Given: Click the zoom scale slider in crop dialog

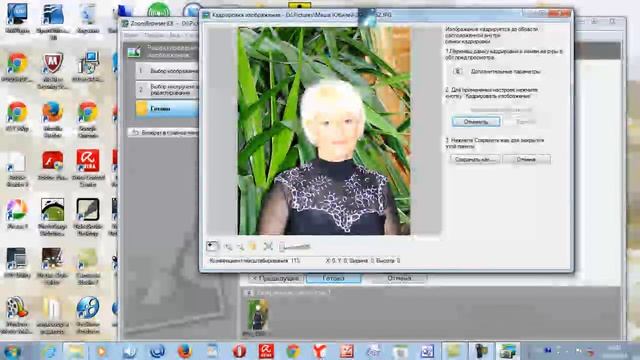Looking at the screenshot, I should pos(295,247).
